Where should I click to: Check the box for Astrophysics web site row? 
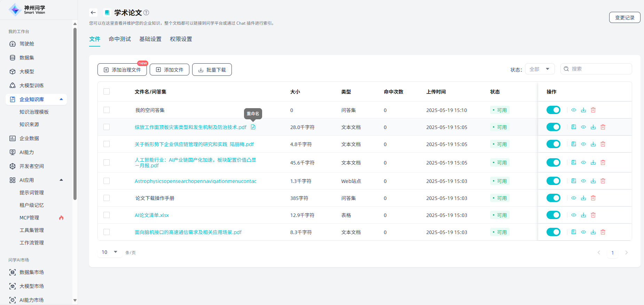click(x=107, y=181)
